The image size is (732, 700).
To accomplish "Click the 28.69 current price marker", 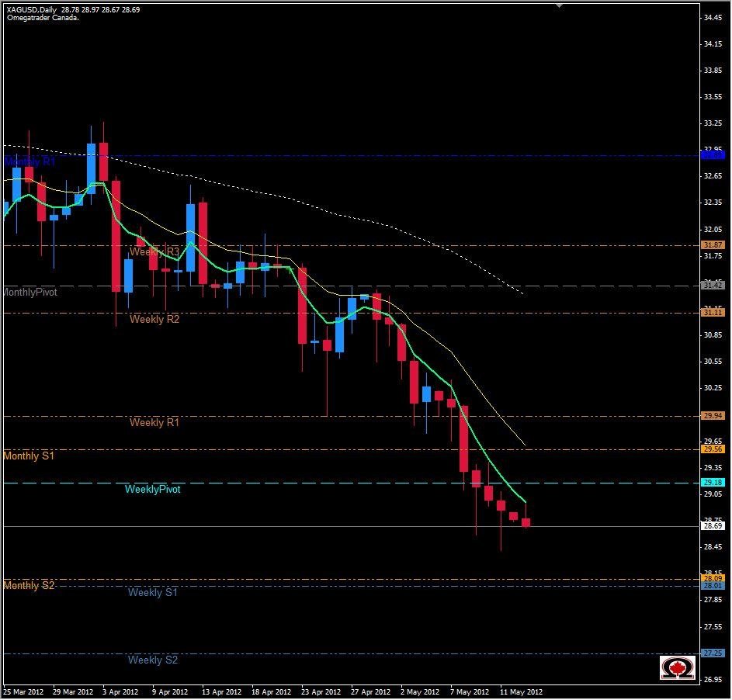I will coord(712,525).
